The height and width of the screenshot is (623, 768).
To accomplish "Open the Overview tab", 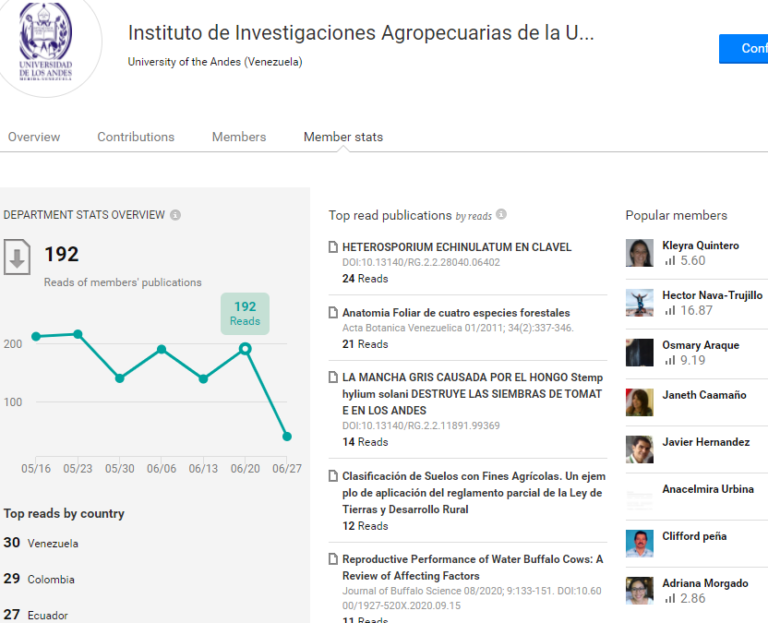I will point(34,137).
